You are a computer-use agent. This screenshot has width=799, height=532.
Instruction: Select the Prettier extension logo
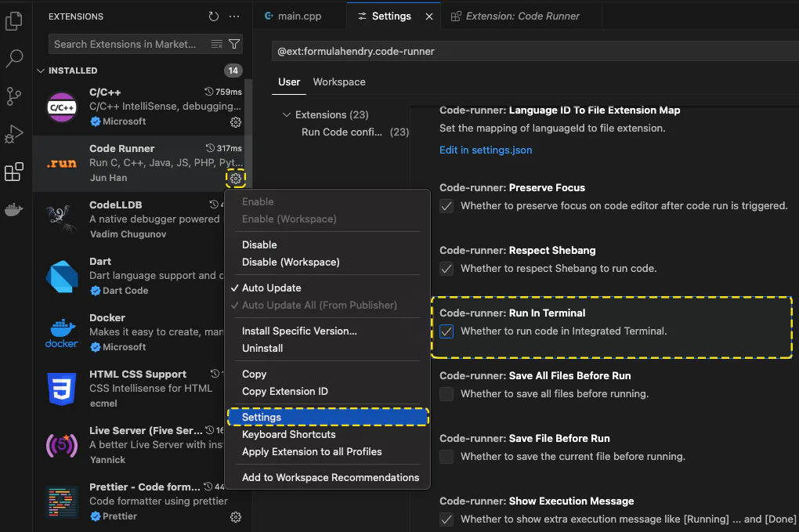click(x=62, y=502)
